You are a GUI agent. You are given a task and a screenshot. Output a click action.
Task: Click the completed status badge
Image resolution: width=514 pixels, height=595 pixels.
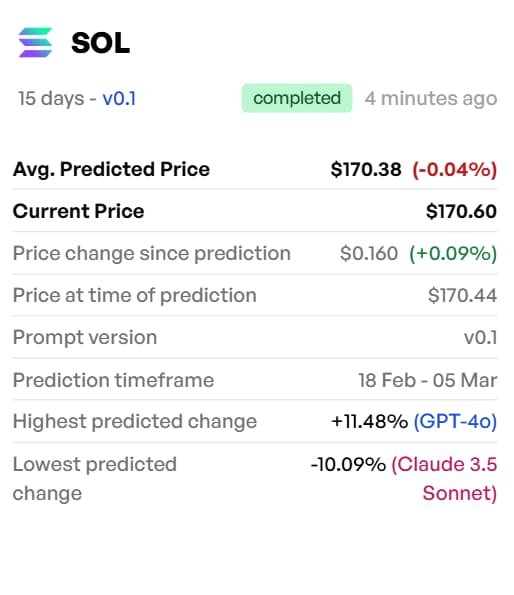tap(297, 98)
